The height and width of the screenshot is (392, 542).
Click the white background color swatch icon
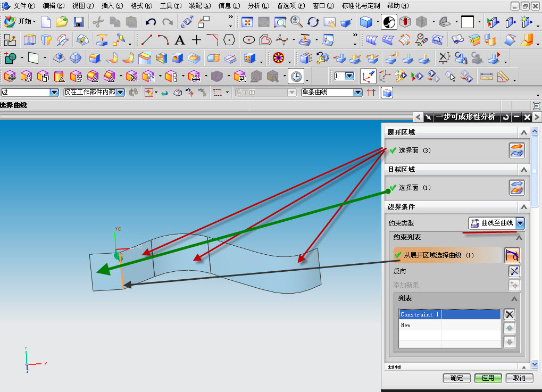[x=468, y=22]
